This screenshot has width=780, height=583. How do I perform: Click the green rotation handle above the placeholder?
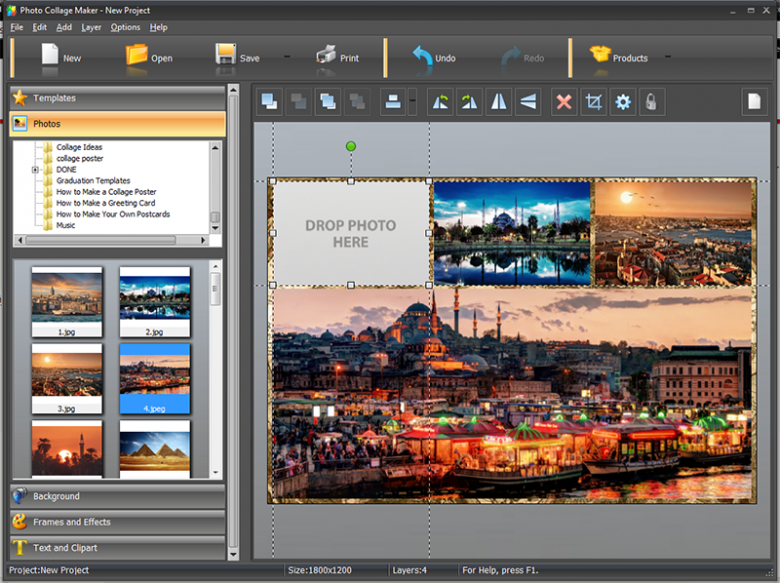tap(351, 146)
